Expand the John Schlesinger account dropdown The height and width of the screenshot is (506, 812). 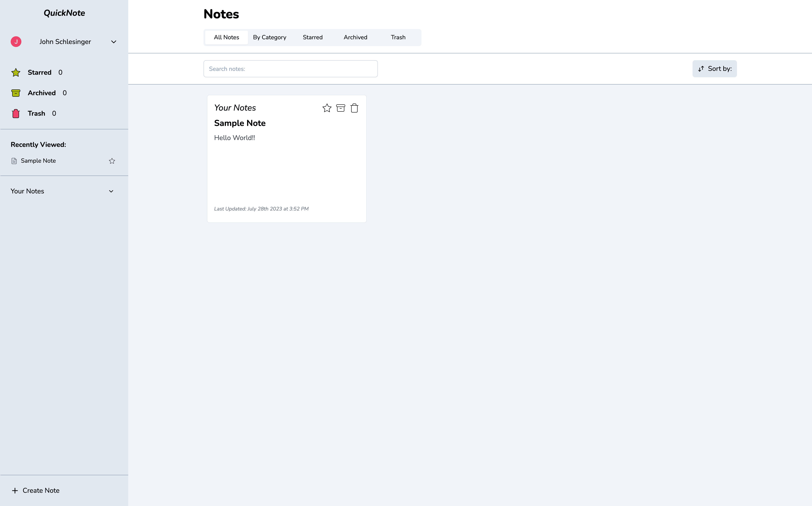tap(113, 42)
